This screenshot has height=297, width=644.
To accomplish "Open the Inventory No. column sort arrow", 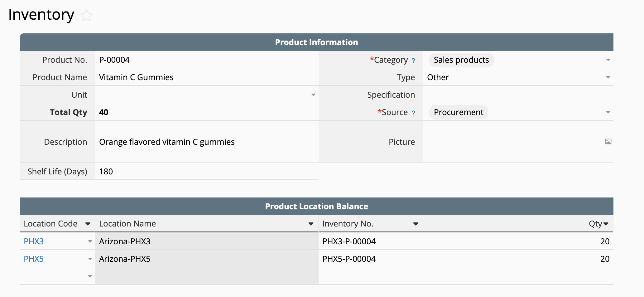I will [416, 224].
